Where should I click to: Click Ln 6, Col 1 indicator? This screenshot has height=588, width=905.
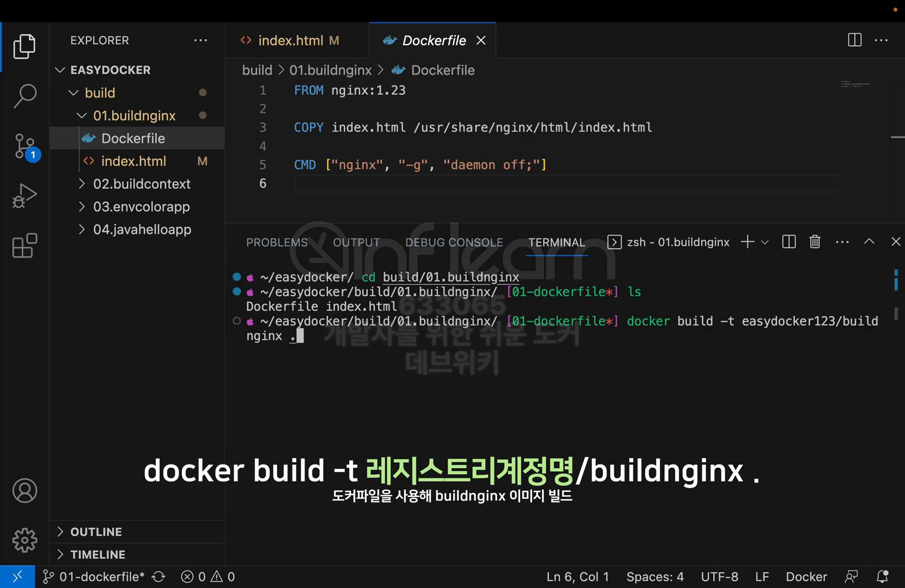pos(578,577)
